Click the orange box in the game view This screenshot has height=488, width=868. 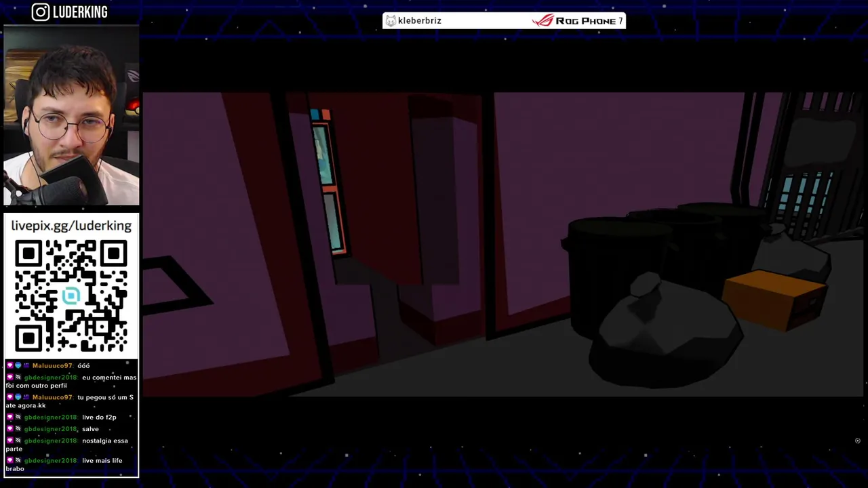tap(776, 300)
